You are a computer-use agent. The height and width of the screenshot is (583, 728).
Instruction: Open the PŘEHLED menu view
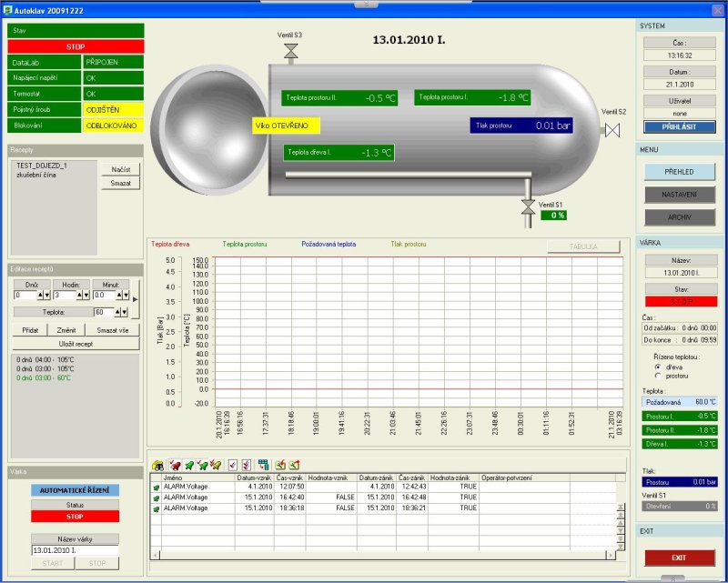click(680, 171)
